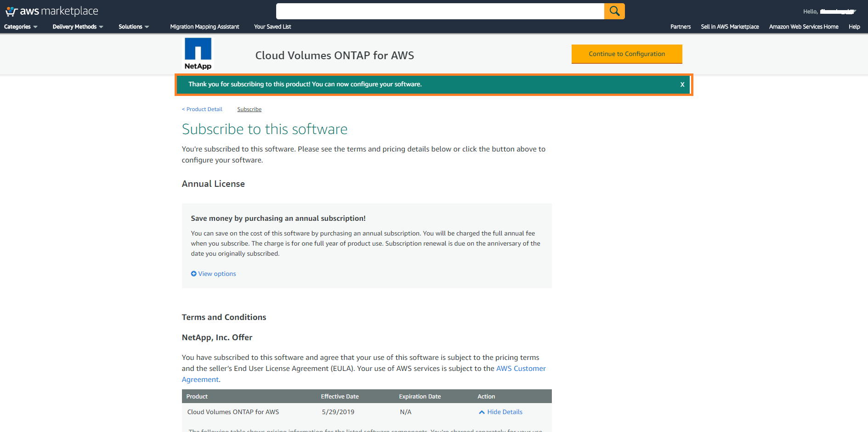Dismiss the green subscription banner
The width and height of the screenshot is (868, 432).
point(682,84)
